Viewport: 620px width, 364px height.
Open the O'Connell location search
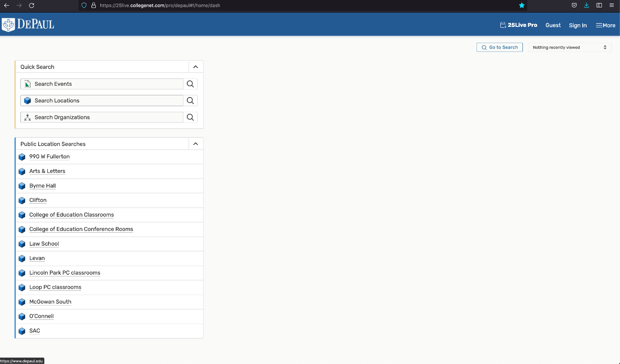coord(42,316)
